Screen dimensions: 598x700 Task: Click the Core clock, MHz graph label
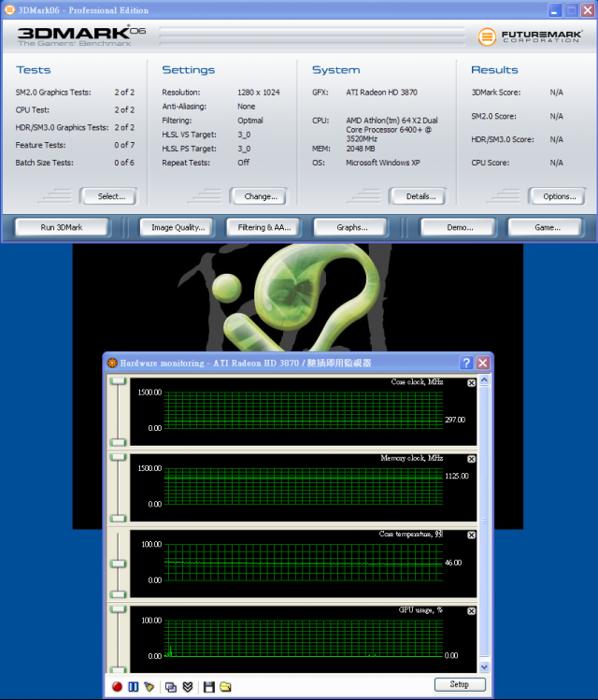coord(417,381)
